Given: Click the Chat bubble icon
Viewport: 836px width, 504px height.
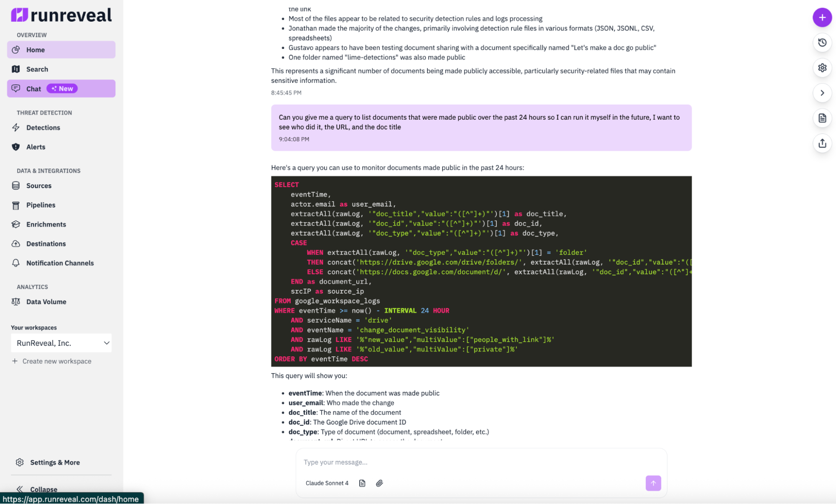Looking at the screenshot, I should coord(16,89).
